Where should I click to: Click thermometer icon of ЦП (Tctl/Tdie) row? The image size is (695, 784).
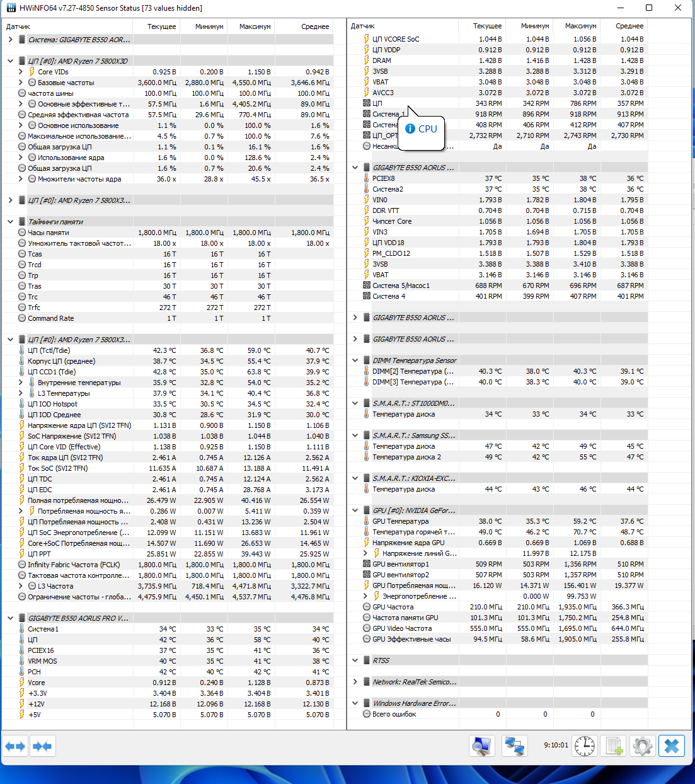(x=22, y=350)
